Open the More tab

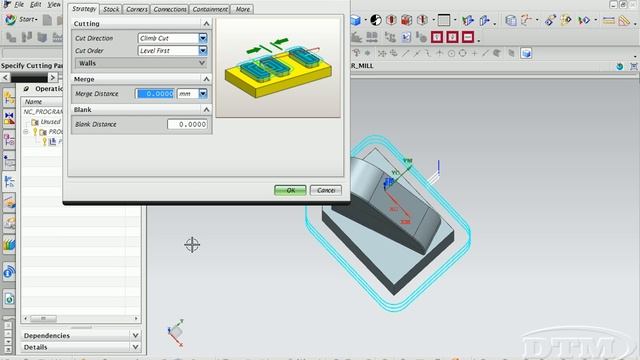click(242, 9)
